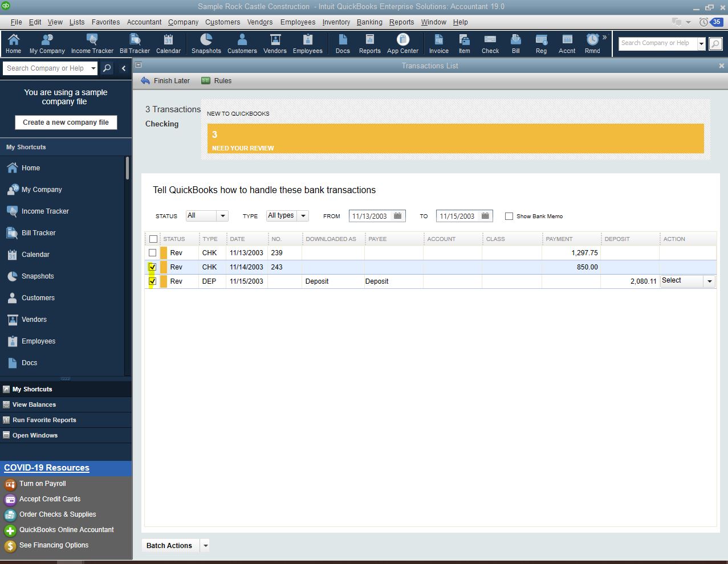Open Docs toolbar icon
Image resolution: width=728 pixels, height=564 pixels.
pyautogui.click(x=343, y=43)
